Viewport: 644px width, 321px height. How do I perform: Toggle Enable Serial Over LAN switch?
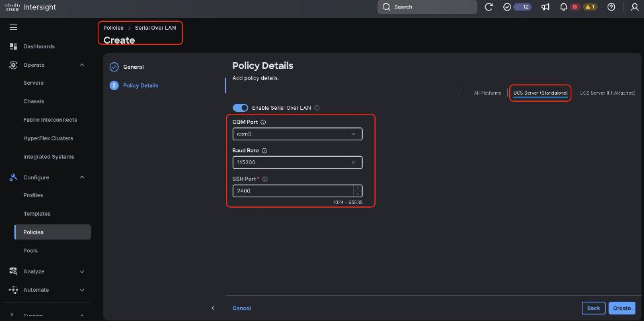[x=240, y=108]
